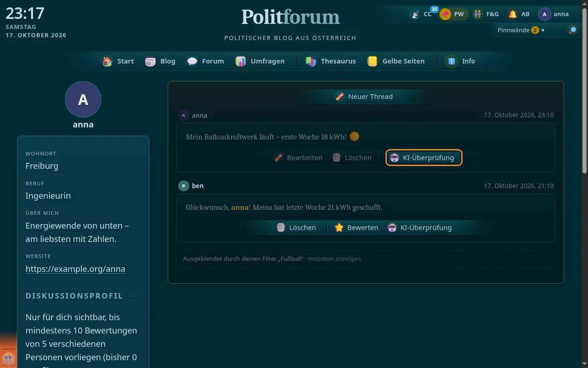Viewport: 588px width, 368px height.
Task: Click 'trotzdem anzeigen' for the hidden post
Action: (x=334, y=259)
